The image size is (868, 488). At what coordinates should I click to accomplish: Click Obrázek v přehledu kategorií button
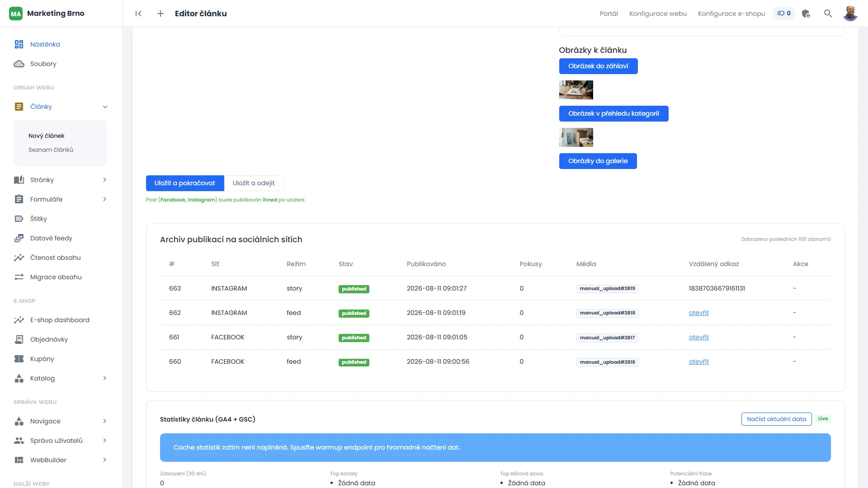613,113
